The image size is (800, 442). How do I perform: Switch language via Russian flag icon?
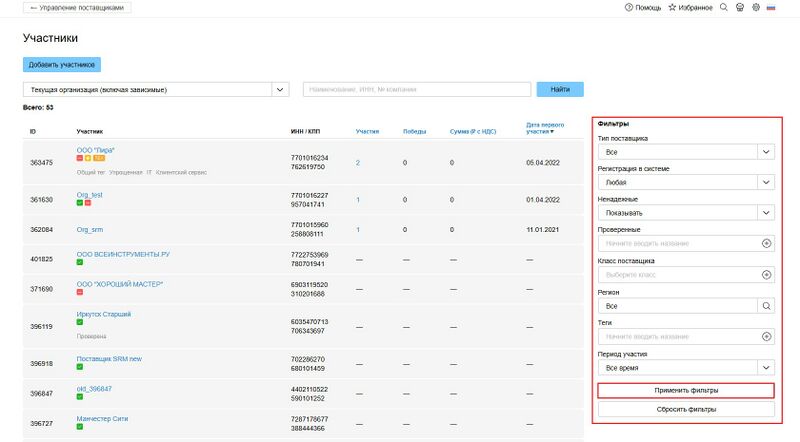771,8
